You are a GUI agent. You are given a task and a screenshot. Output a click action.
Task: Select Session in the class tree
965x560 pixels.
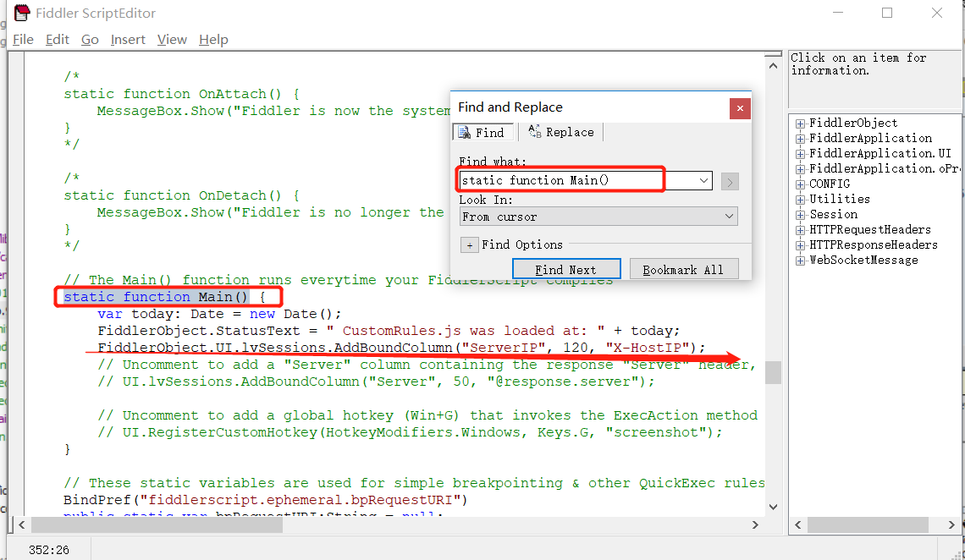click(x=833, y=215)
